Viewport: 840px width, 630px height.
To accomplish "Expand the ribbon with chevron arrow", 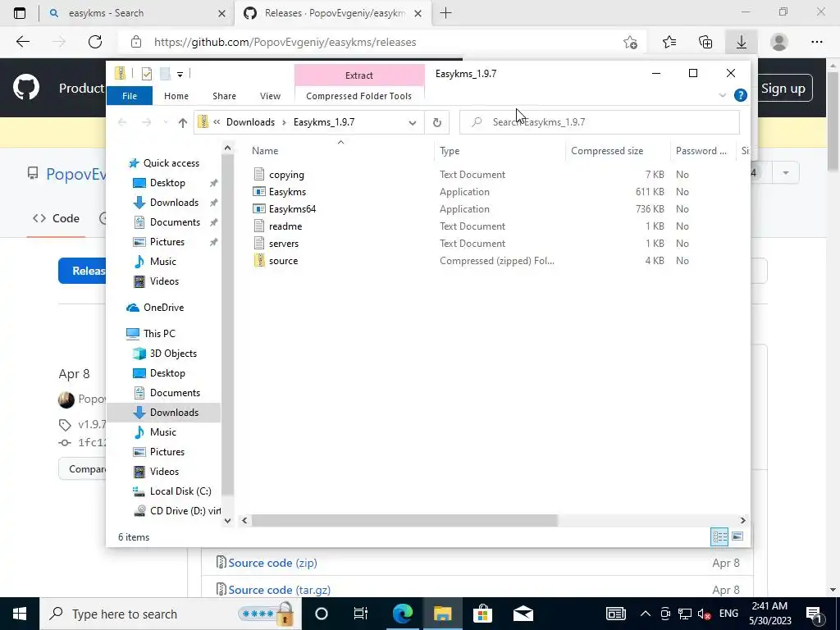I will [722, 95].
